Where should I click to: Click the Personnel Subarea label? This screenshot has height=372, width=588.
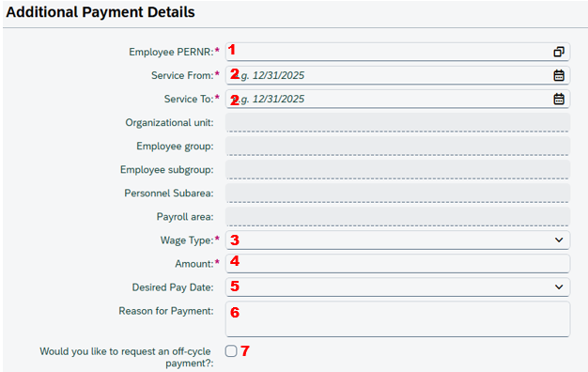point(169,194)
